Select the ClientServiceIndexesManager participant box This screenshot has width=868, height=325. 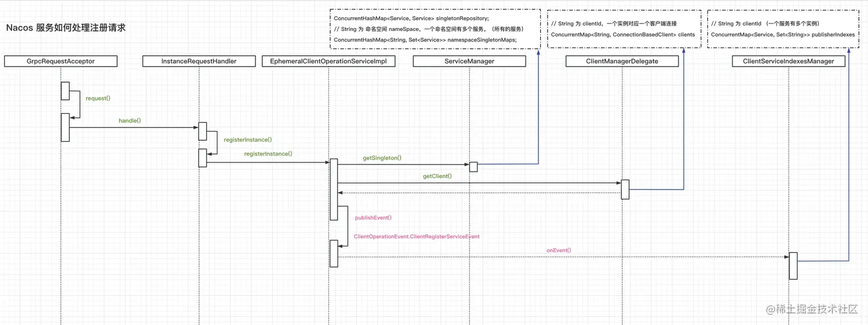click(x=789, y=61)
